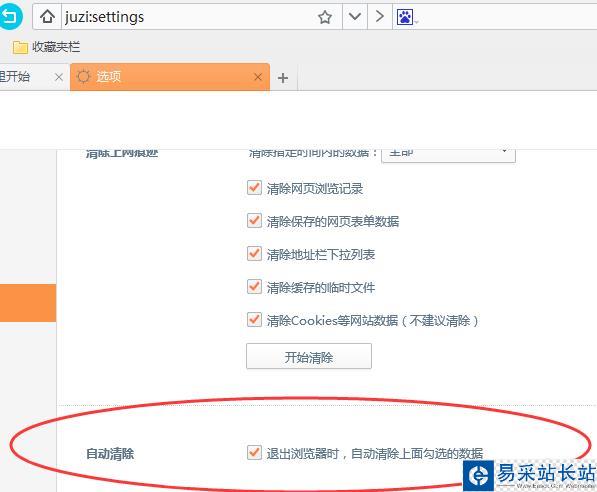Select the highlighted orange sidebar item
This screenshot has height=492, width=597.
(28, 303)
